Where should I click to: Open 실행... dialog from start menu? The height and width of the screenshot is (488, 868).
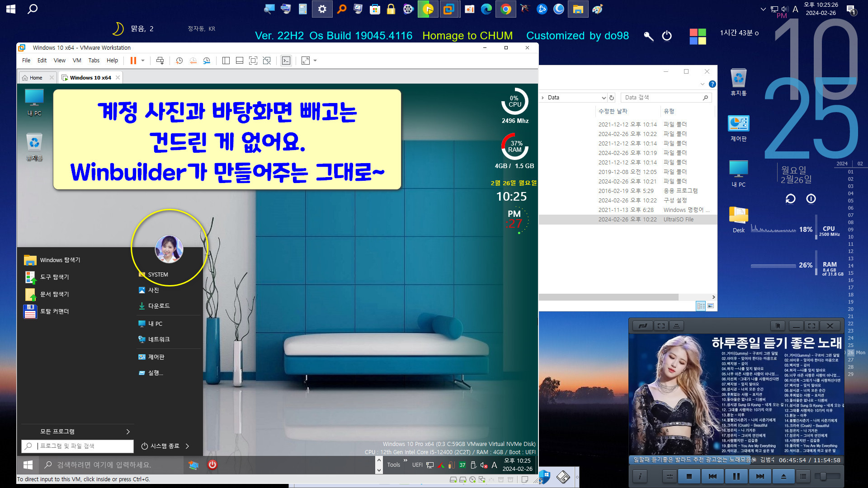(151, 373)
